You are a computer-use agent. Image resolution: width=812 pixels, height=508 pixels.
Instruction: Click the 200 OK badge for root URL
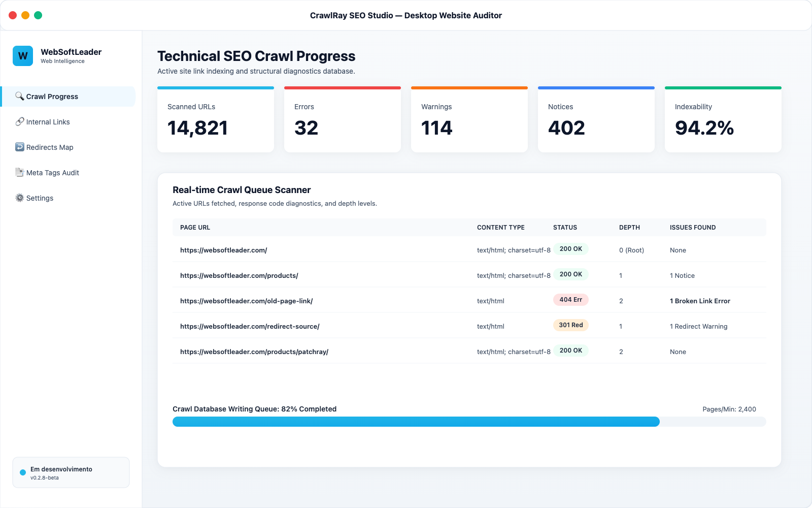(x=571, y=249)
